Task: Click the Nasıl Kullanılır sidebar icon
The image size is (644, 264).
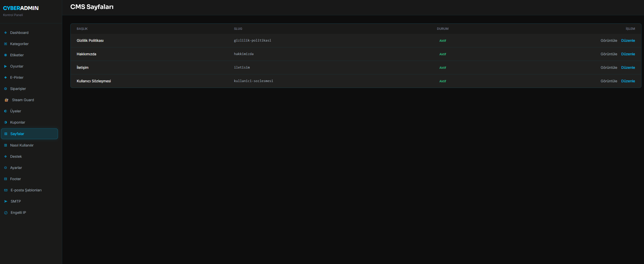Action: click(x=6, y=145)
